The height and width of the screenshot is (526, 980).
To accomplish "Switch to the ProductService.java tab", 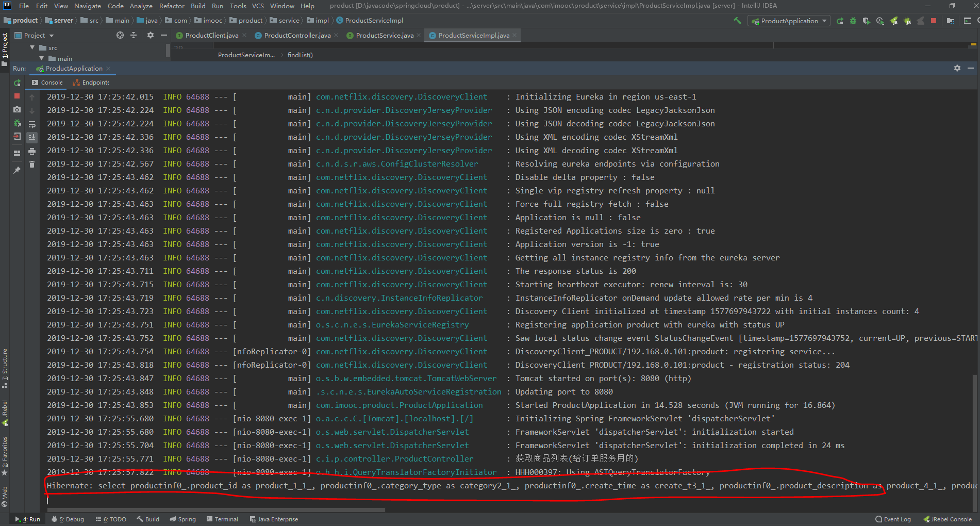I will pyautogui.click(x=384, y=35).
